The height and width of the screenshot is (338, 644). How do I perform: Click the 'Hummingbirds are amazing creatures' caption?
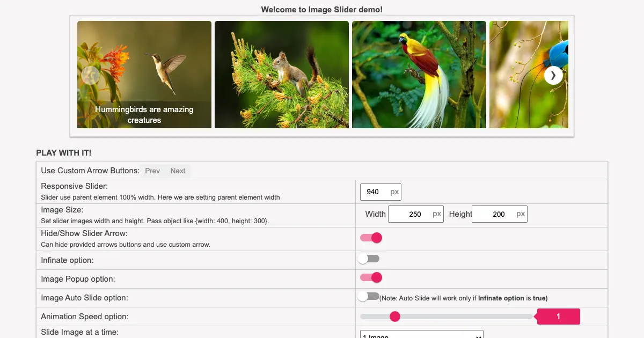(x=144, y=115)
